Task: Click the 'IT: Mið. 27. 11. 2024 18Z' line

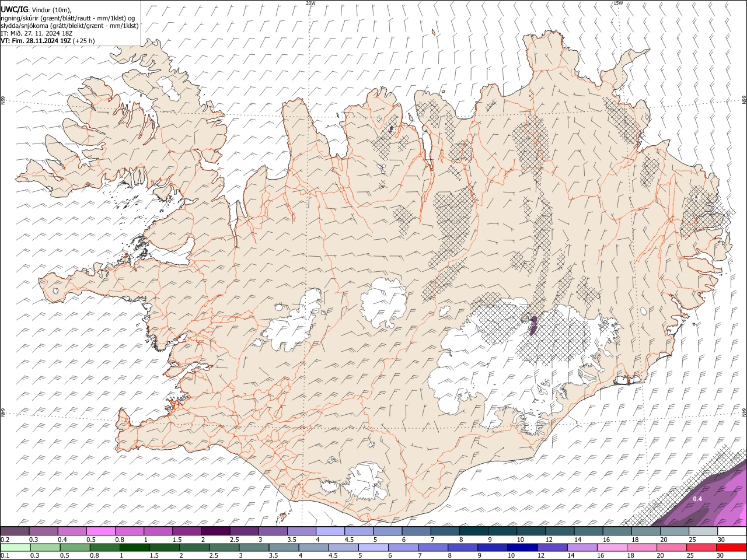Action: 37,33
